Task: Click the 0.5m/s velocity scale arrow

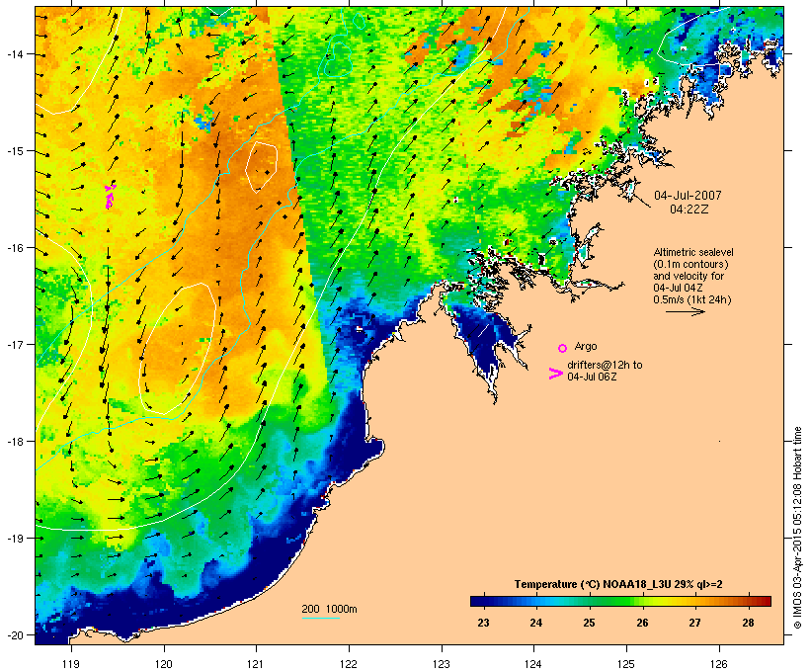Action: [685, 311]
